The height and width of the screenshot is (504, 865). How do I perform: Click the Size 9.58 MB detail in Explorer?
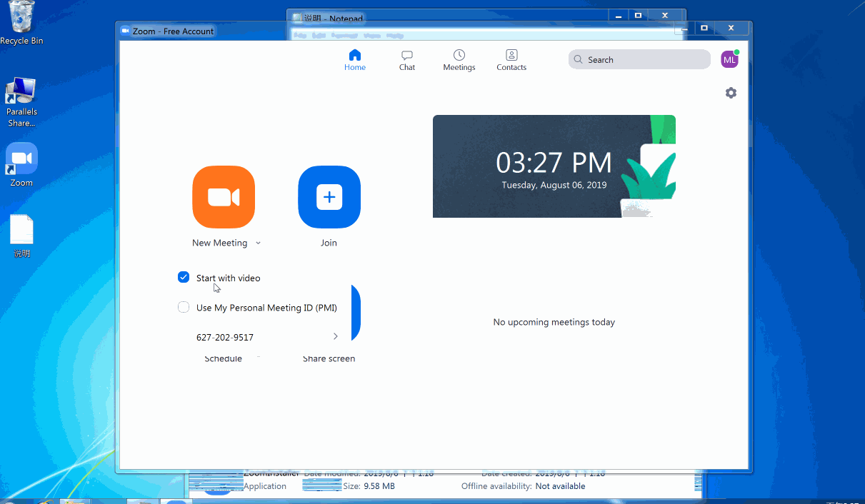click(x=369, y=486)
